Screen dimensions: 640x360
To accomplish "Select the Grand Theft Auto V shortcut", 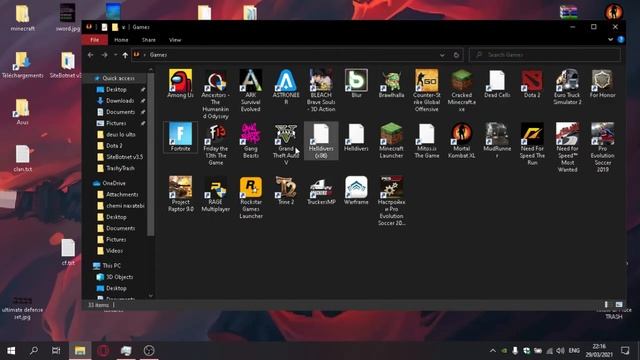I will click(286, 144).
